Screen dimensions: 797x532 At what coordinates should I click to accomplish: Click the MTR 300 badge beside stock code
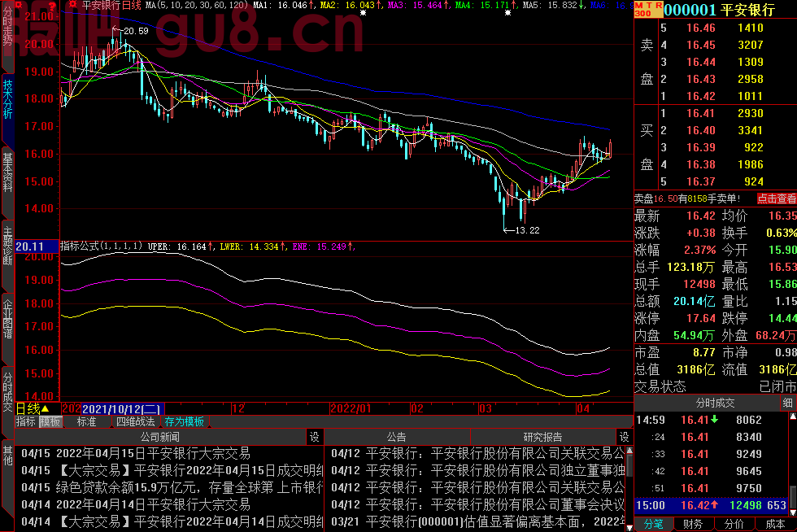(x=649, y=9)
